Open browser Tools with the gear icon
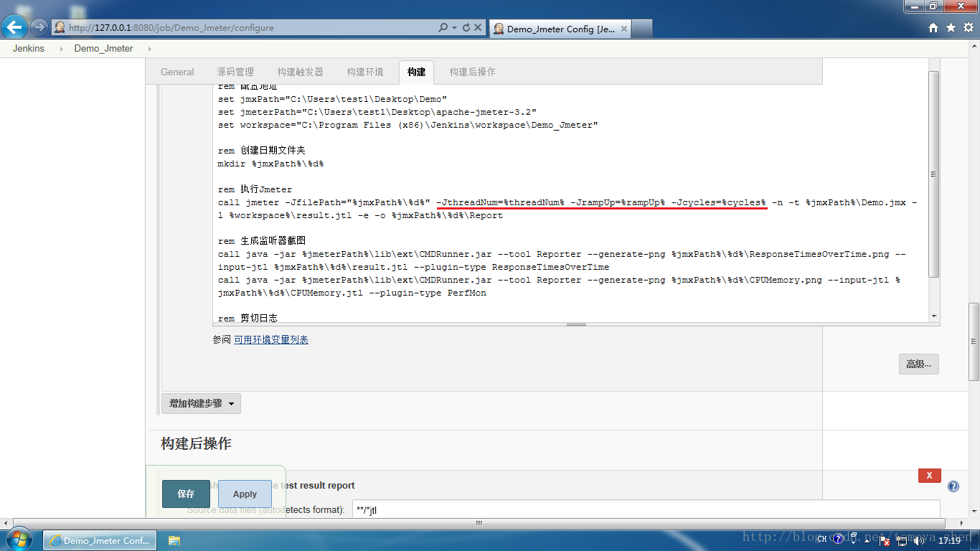This screenshot has width=980, height=551. (967, 27)
